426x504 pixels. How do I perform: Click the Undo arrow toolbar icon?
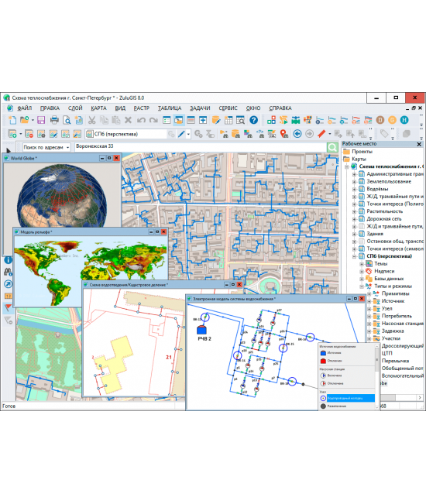tap(141, 121)
